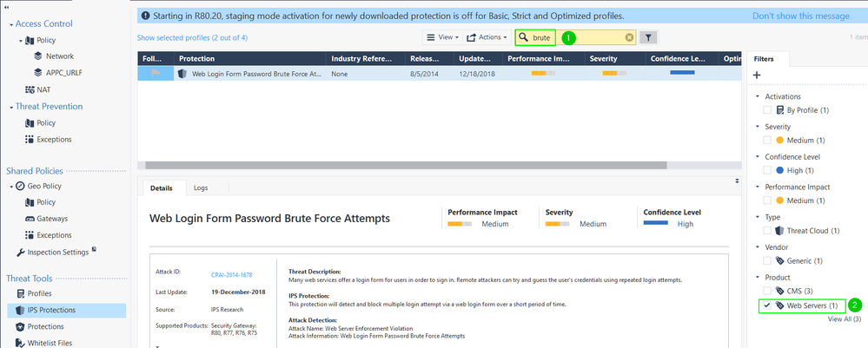Image resolution: width=868 pixels, height=348 pixels.
Task: Select NAT in Access Control
Action: pyautogui.click(x=43, y=89)
